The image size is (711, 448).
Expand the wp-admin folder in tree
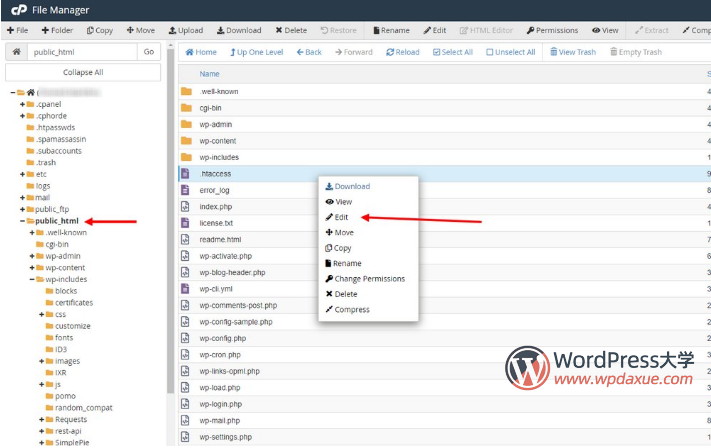(x=33, y=256)
